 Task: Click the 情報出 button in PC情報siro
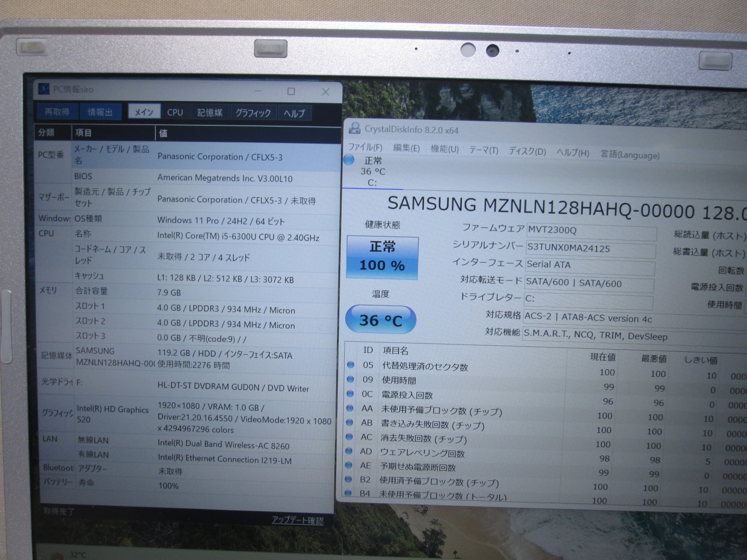point(100,112)
